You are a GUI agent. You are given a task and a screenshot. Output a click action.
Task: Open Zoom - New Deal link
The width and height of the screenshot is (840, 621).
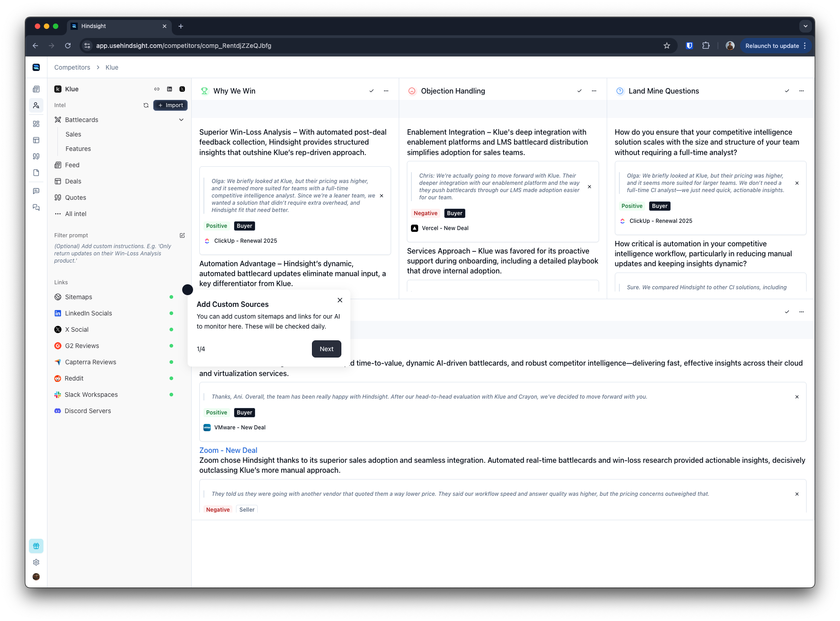pyautogui.click(x=228, y=450)
